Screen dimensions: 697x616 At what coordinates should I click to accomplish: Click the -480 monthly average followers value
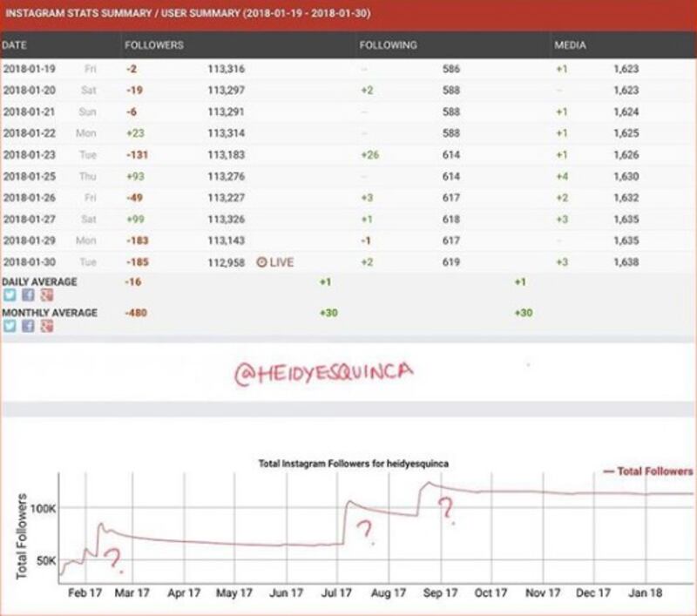point(136,313)
